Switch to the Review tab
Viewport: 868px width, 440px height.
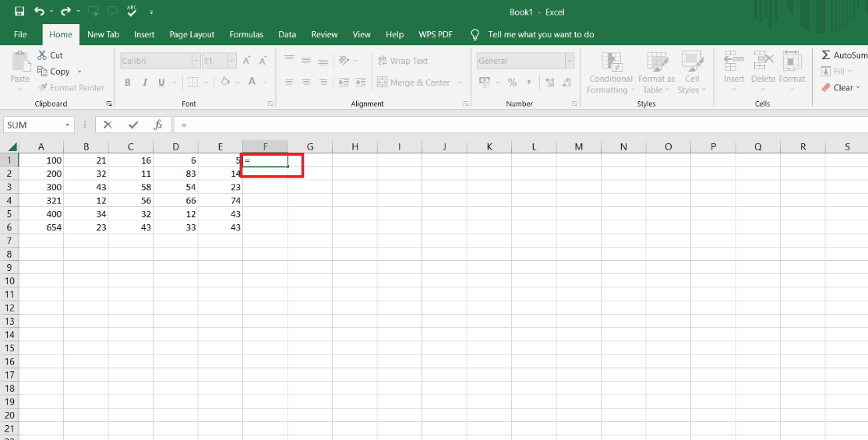point(324,34)
